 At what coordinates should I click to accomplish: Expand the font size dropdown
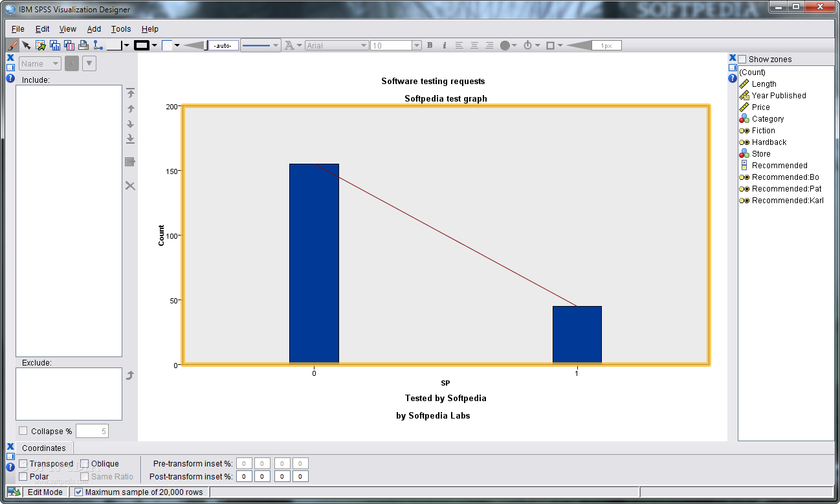coord(417,45)
